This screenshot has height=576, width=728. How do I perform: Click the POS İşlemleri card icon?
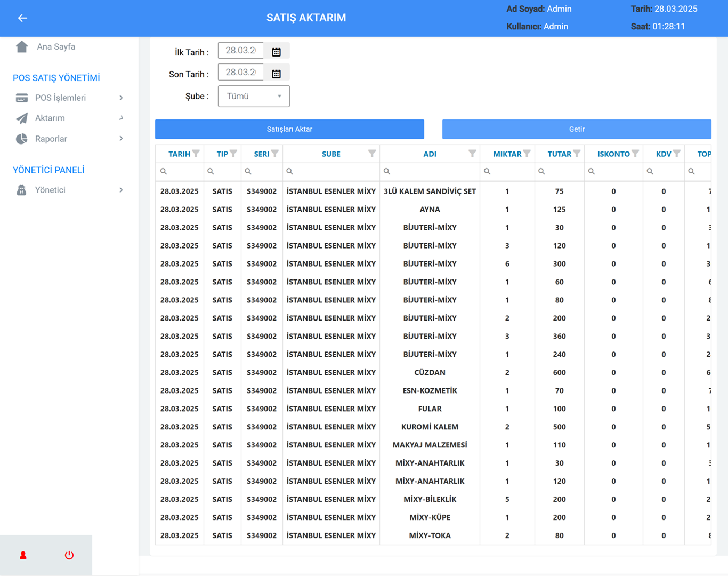coord(22,98)
